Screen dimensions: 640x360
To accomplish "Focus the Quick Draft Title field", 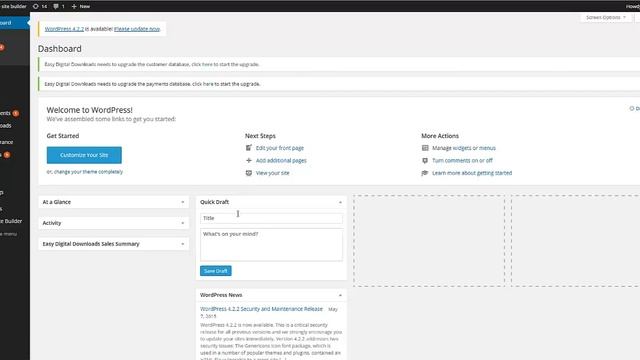I will point(271,218).
